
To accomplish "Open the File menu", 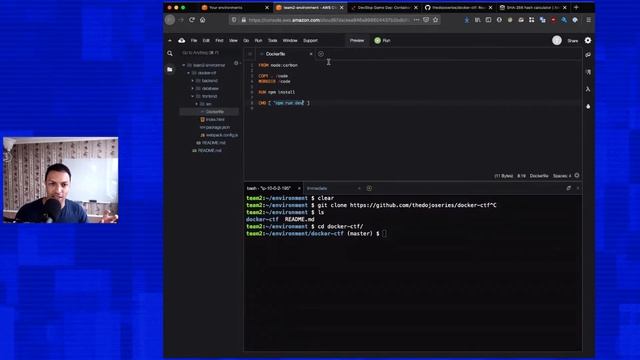I will tap(194, 40).
